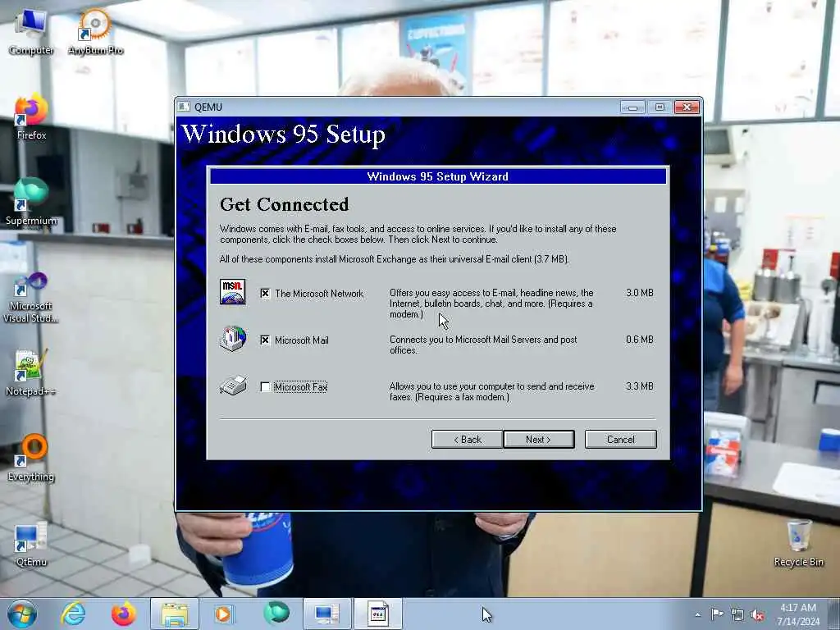Click the '3.0 MB' size value
The image size is (840, 630).
640,293
